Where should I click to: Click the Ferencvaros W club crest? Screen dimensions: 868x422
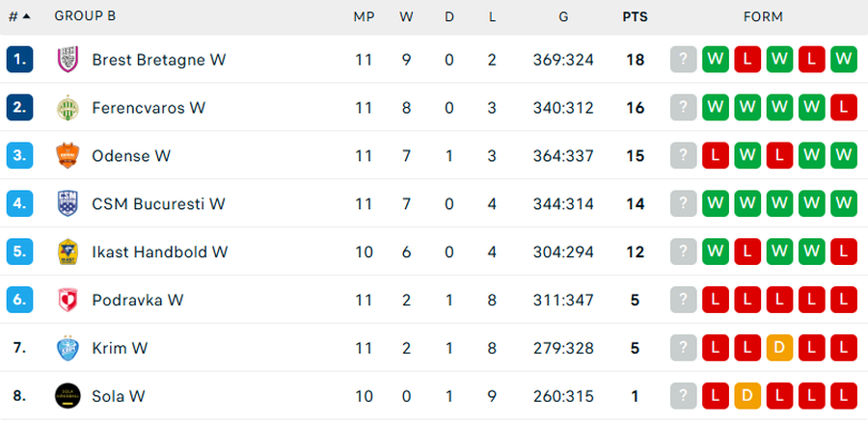point(67,108)
